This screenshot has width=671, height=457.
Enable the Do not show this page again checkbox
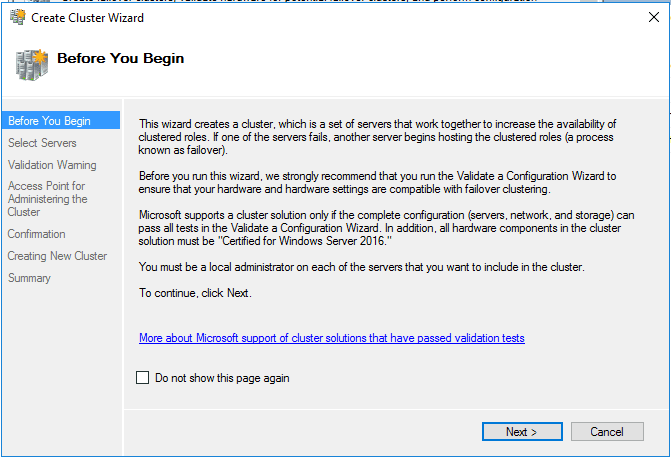click(x=143, y=377)
